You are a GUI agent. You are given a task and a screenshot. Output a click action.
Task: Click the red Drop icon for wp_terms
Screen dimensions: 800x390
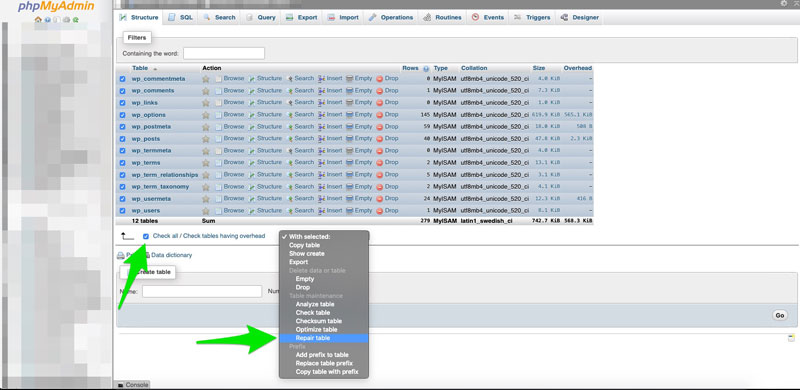[x=380, y=163]
